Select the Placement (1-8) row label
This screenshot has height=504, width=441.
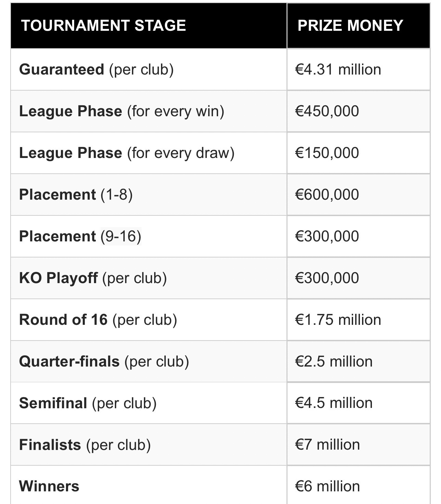click(76, 195)
